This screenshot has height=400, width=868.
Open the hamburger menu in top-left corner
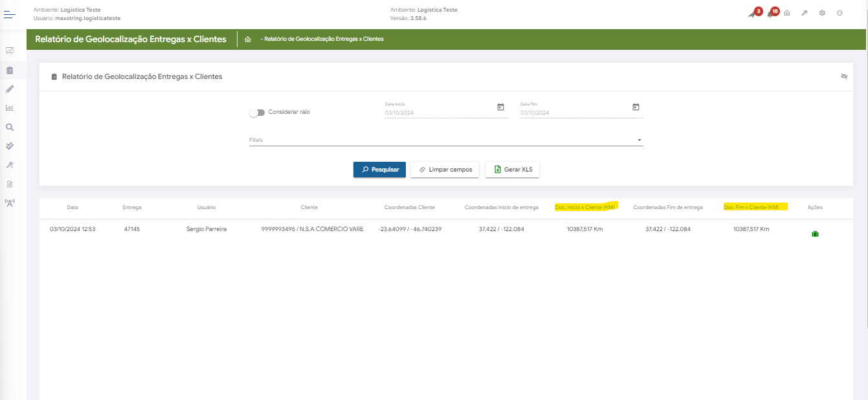pyautogui.click(x=10, y=13)
